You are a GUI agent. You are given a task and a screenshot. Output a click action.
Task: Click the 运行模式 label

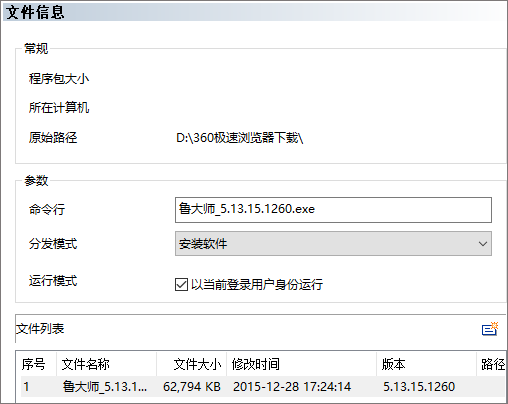click(x=53, y=280)
